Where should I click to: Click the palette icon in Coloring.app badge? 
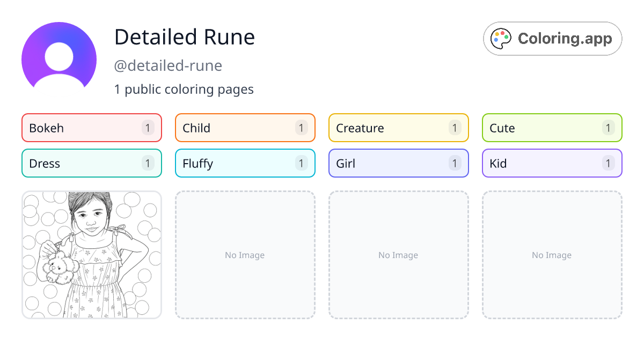501,38
